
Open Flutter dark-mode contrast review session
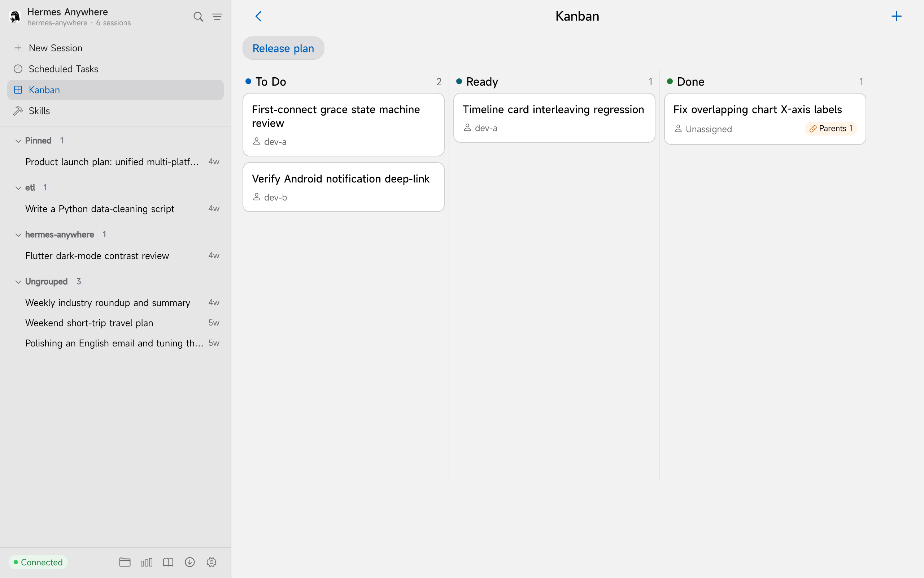[x=115, y=256]
